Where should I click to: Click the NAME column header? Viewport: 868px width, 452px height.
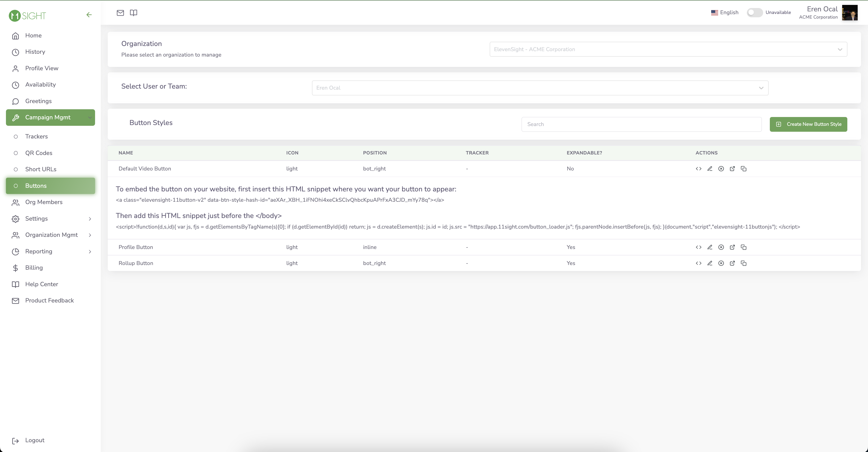[126, 153]
